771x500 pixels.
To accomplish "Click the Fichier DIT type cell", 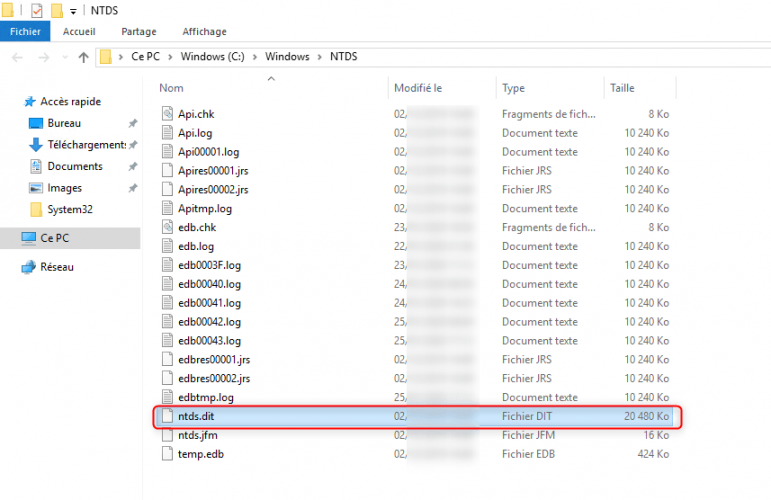I will coord(527,416).
